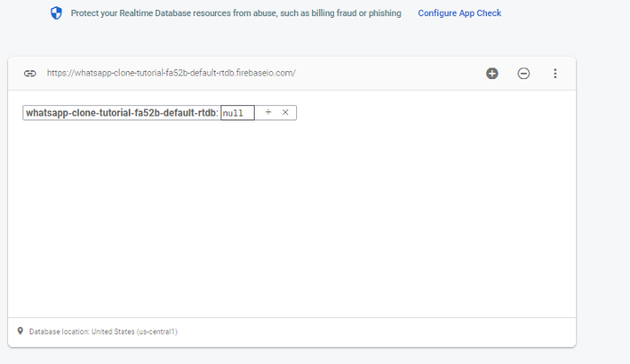The image size is (630, 364).
Task: Delete the root node with the X icon
Action: [285, 112]
